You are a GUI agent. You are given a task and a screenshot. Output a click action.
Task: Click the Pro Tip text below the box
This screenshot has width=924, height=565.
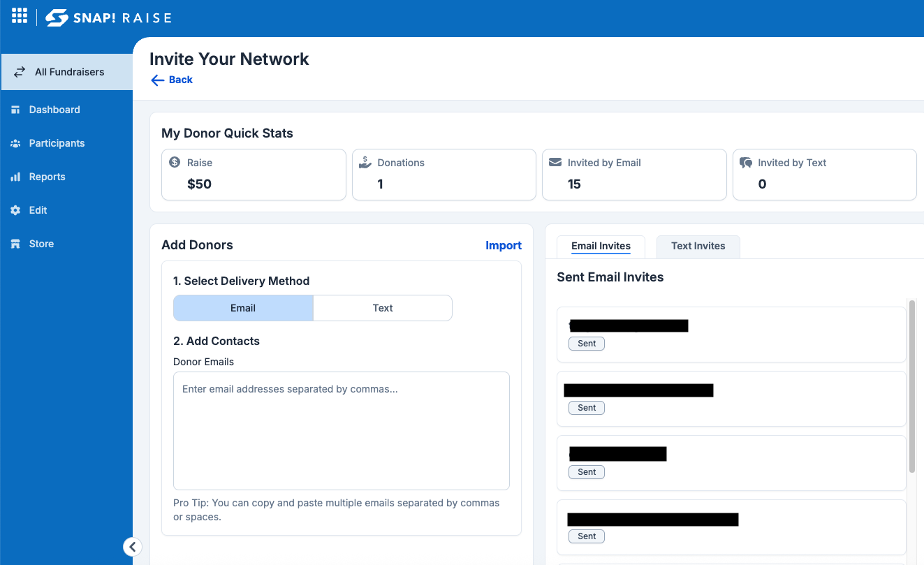[x=337, y=510]
